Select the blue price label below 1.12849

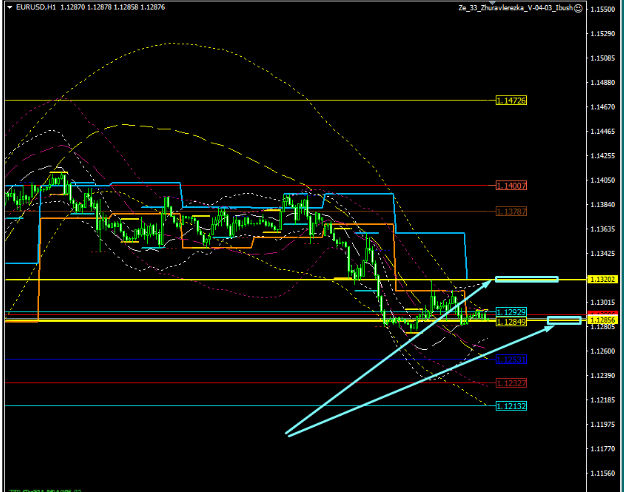click(x=511, y=359)
